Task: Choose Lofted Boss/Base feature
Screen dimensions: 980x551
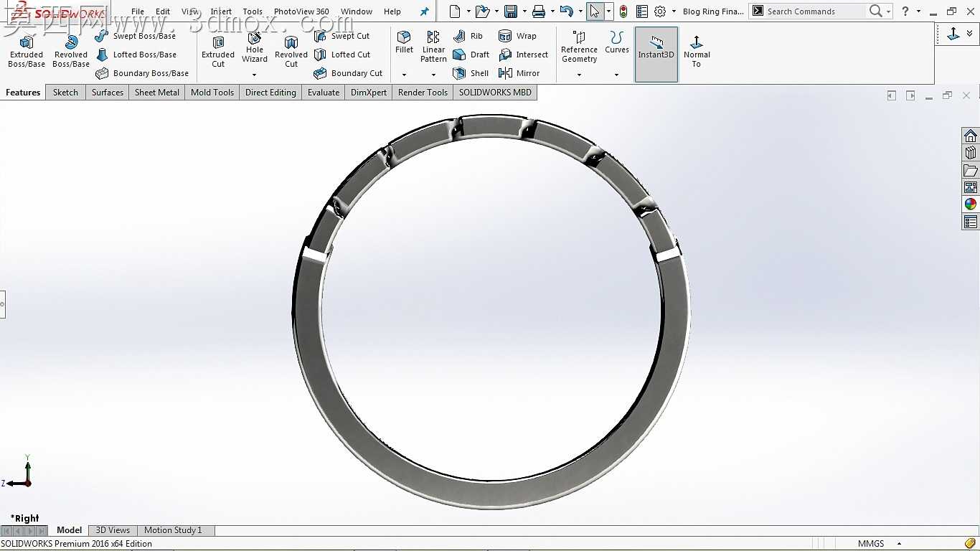Action: (x=136, y=55)
